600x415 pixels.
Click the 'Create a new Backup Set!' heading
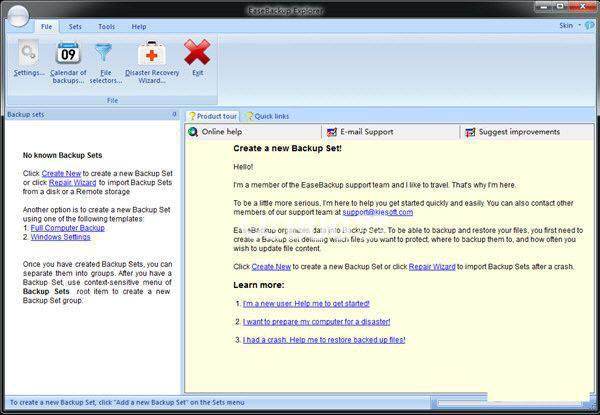coord(287,148)
